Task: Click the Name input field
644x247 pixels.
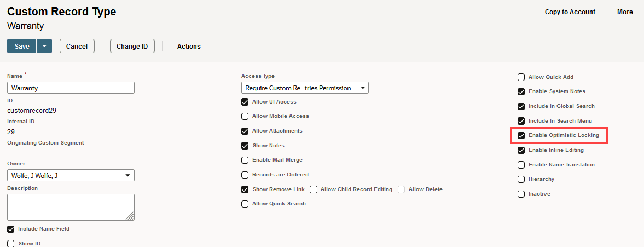Action: click(x=71, y=88)
